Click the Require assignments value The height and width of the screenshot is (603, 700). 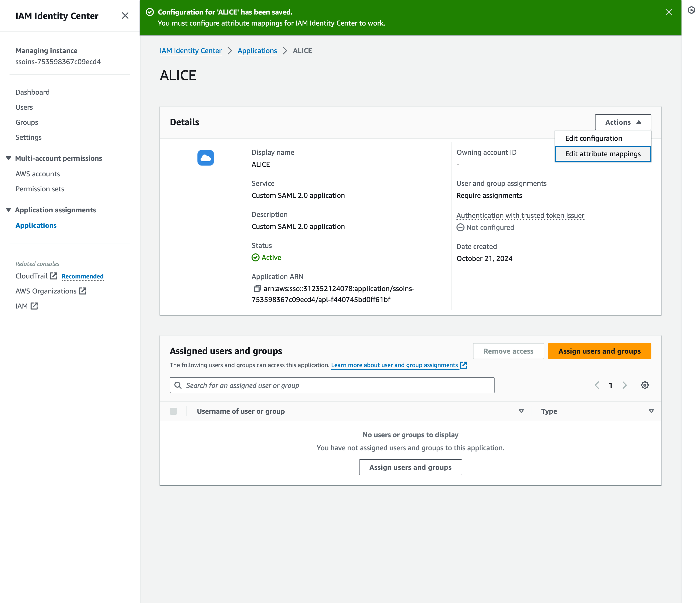[x=489, y=196]
